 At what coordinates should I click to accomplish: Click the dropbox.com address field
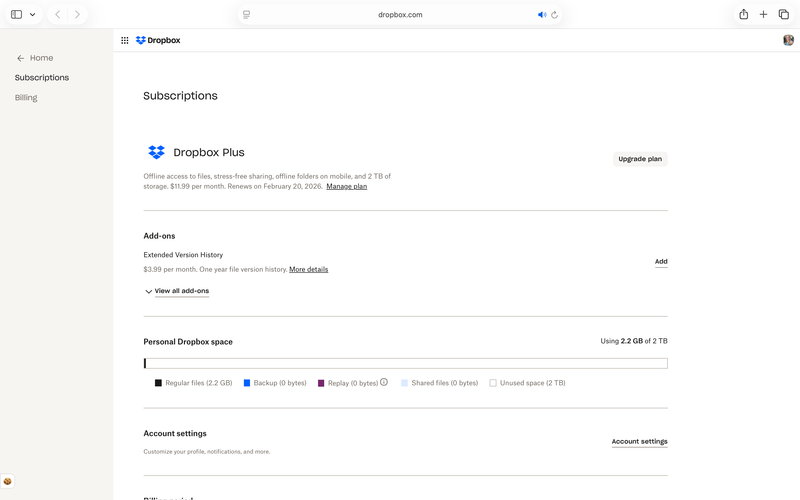coord(400,15)
